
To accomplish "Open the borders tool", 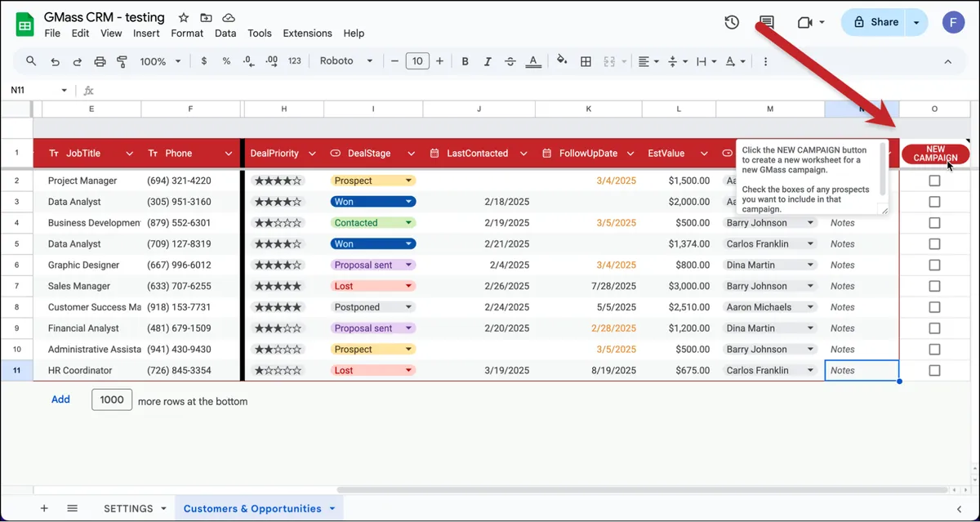I will [586, 61].
